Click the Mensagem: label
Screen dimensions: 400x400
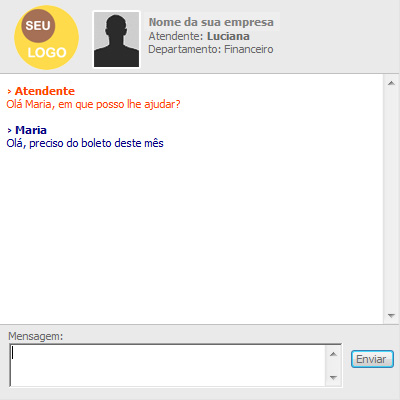(35, 336)
